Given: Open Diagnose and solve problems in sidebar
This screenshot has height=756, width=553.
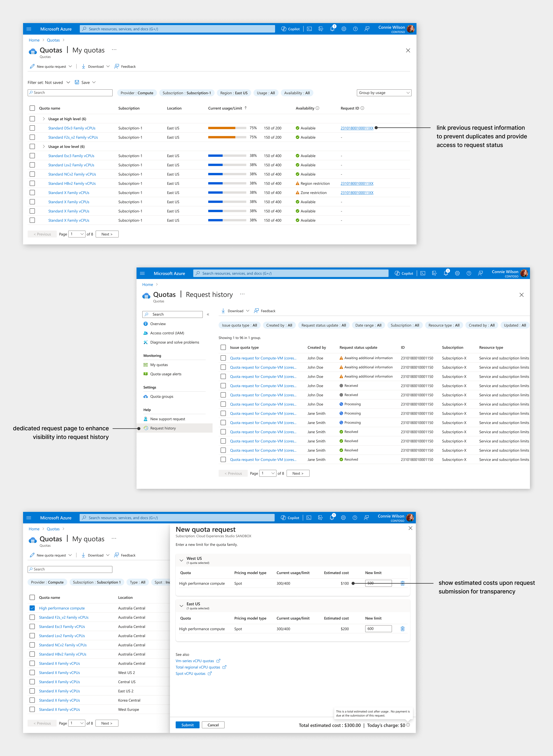Looking at the screenshot, I should (174, 342).
